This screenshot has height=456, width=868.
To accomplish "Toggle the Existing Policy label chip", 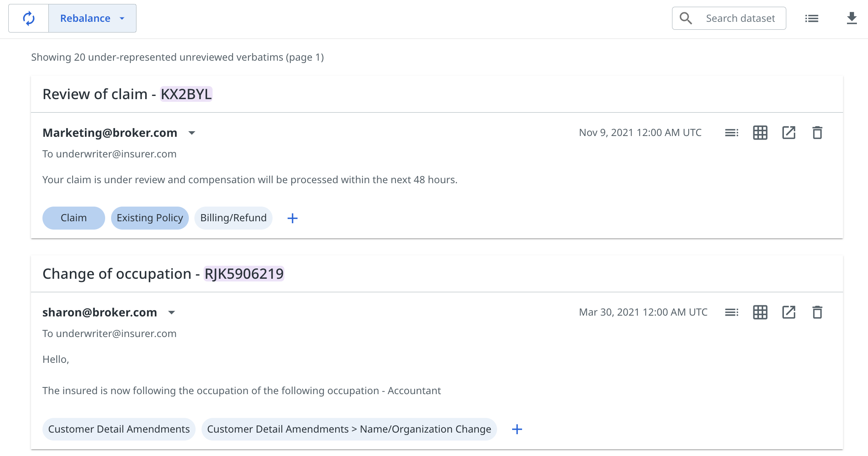I will click(150, 218).
